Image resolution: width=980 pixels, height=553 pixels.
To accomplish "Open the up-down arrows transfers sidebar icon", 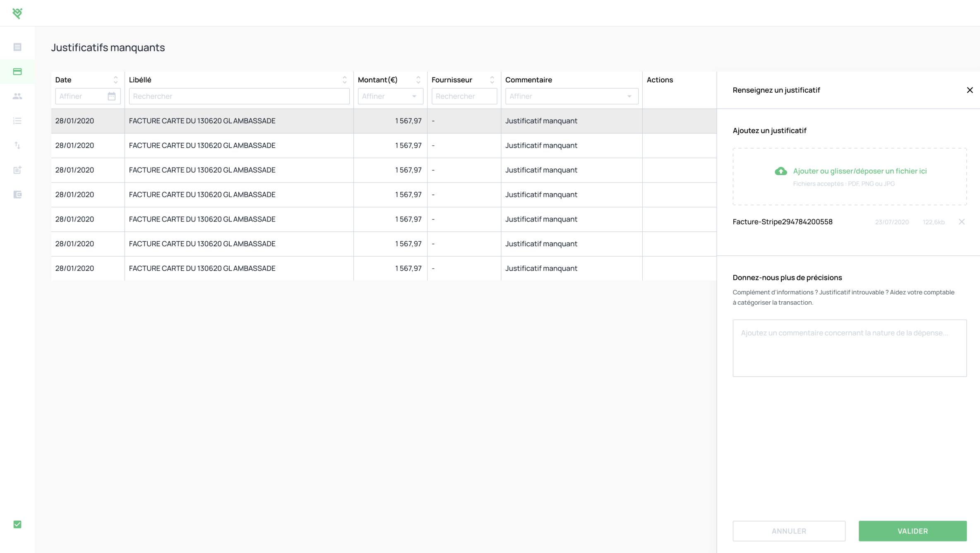I will pyautogui.click(x=17, y=145).
